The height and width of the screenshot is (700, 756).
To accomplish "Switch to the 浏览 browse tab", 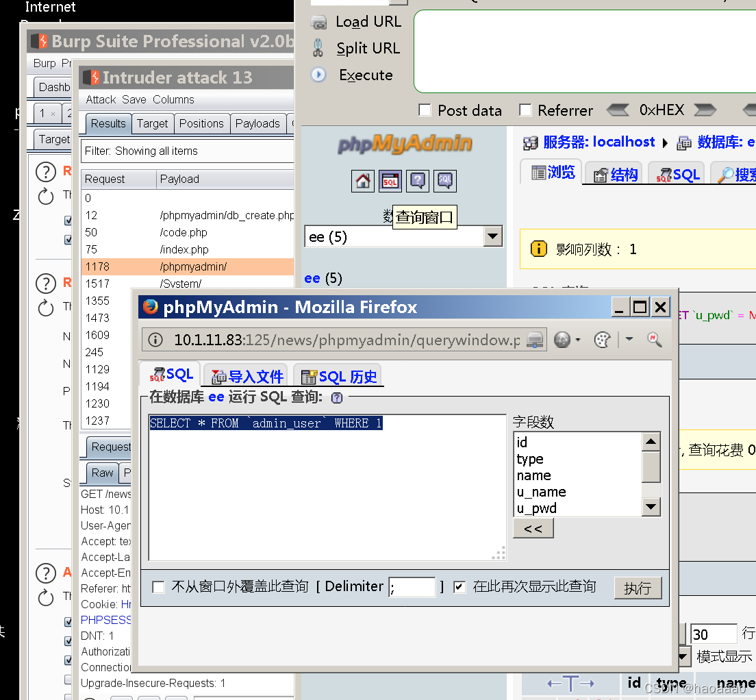I will click(553, 172).
